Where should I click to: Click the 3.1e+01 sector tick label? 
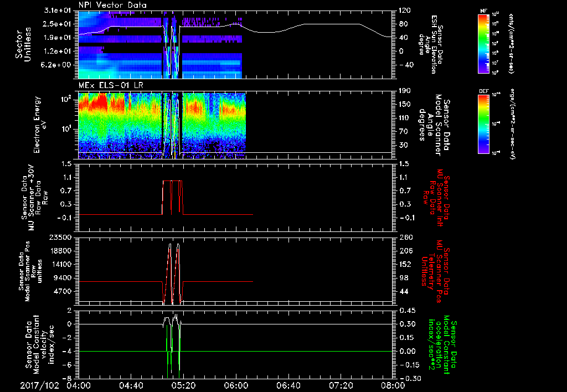[58, 11]
